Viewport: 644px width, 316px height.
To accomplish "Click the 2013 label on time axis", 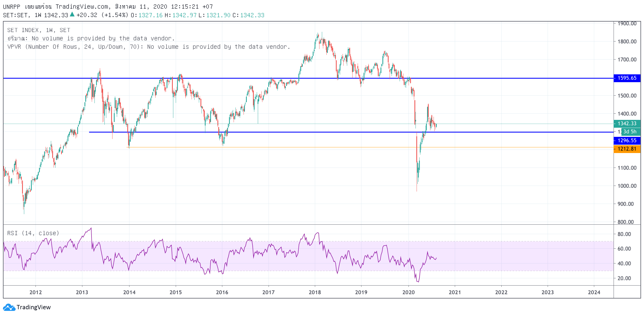I will pos(82,293).
